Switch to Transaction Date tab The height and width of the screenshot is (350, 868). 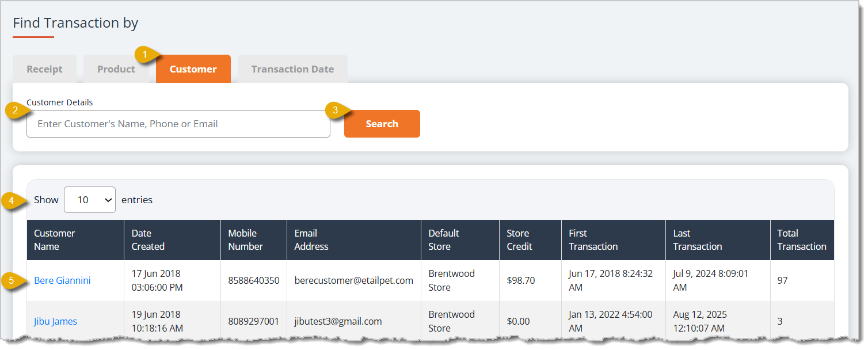point(292,69)
